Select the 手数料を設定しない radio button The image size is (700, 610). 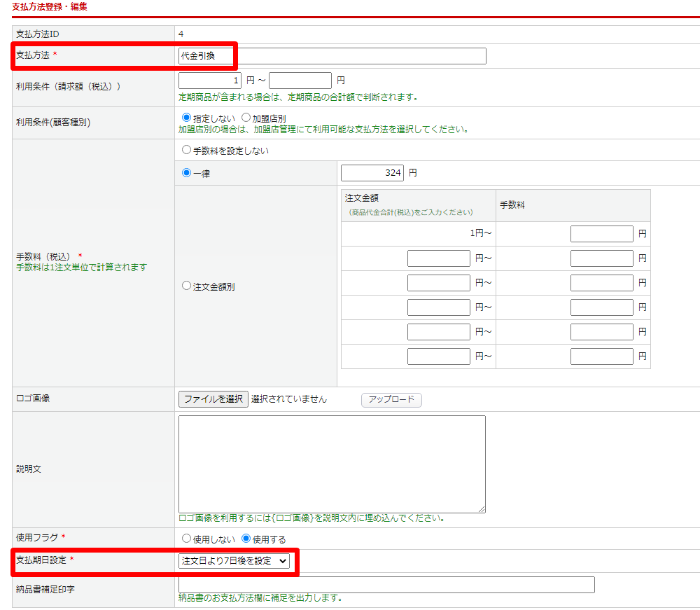[x=186, y=150]
